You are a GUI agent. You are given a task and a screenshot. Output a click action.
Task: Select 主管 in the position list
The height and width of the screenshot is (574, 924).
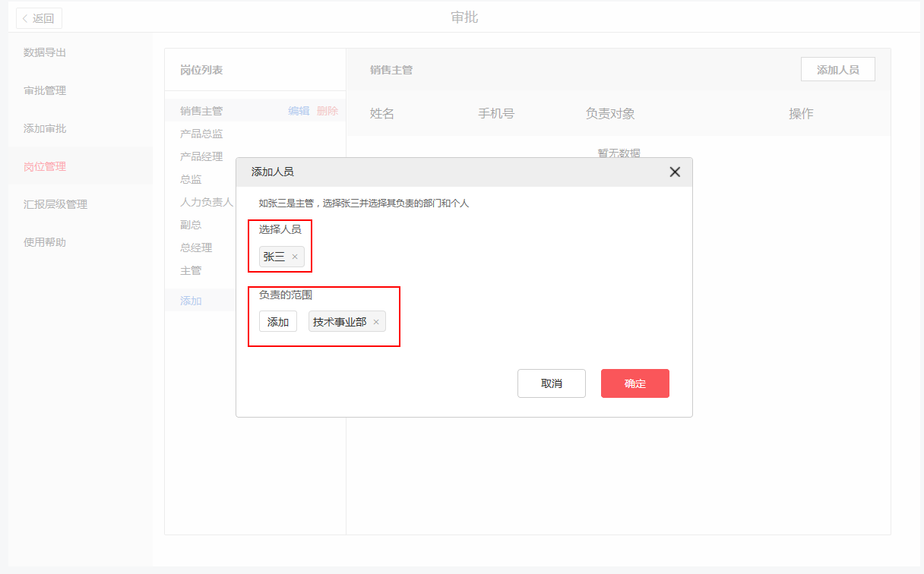[x=191, y=270]
